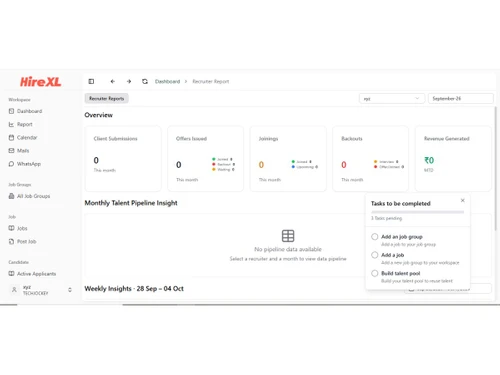Switch to the Recruiter Reports tab
The image size is (500, 375).
coord(107,98)
